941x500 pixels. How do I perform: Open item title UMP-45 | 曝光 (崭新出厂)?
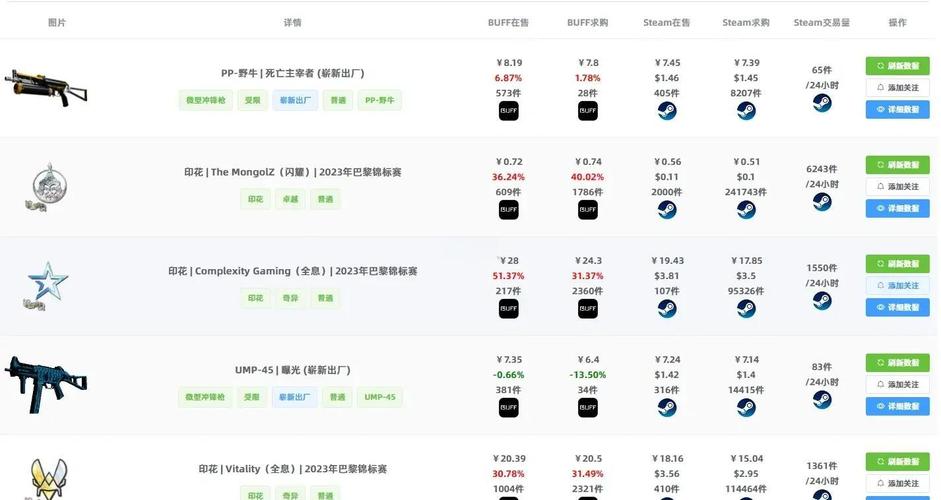point(292,370)
